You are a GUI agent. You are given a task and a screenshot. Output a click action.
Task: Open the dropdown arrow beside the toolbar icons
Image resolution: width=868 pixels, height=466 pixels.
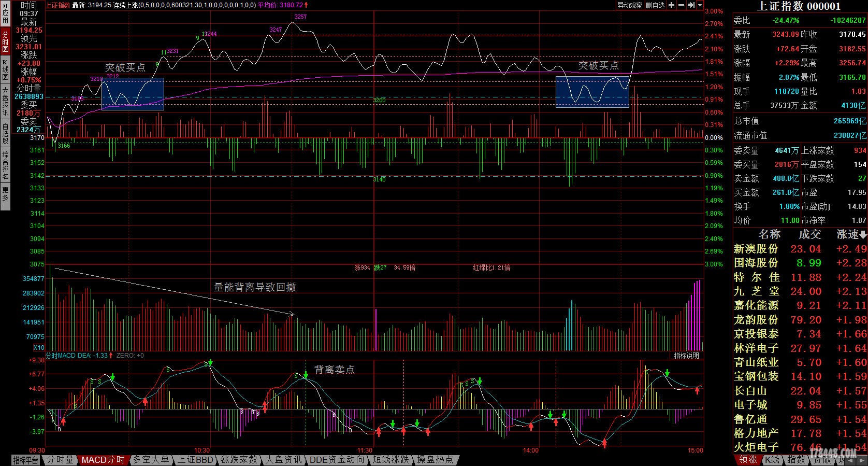(700, 5)
